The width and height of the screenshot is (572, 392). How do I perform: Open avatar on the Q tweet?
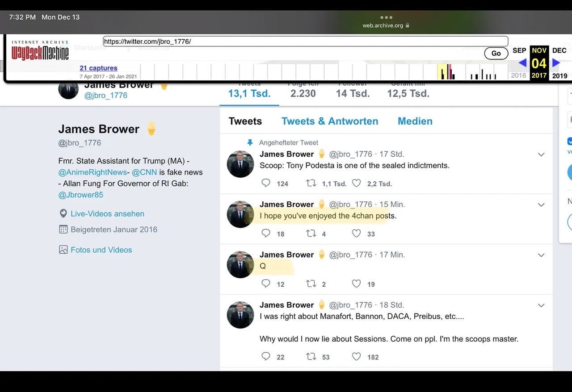[x=240, y=265]
